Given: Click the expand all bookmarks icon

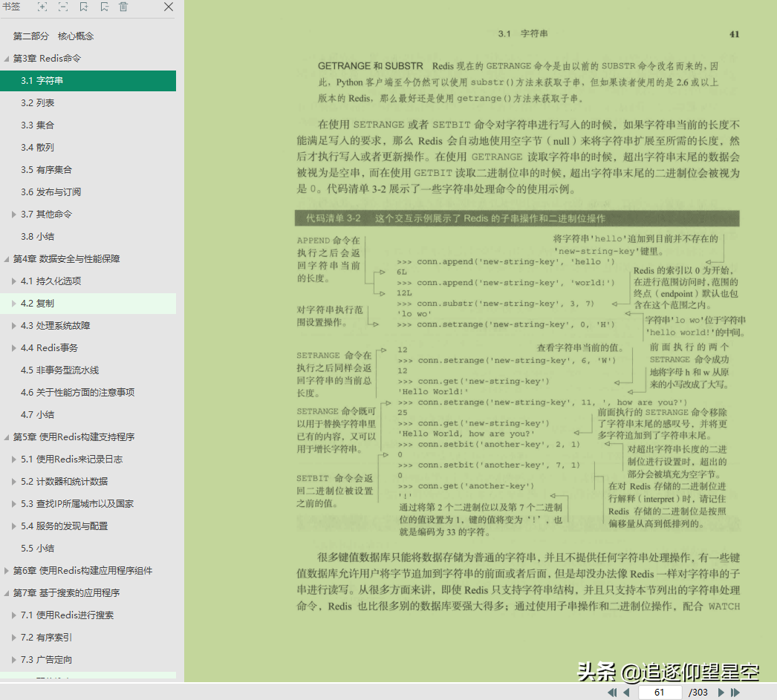Looking at the screenshot, I should pos(42,7).
